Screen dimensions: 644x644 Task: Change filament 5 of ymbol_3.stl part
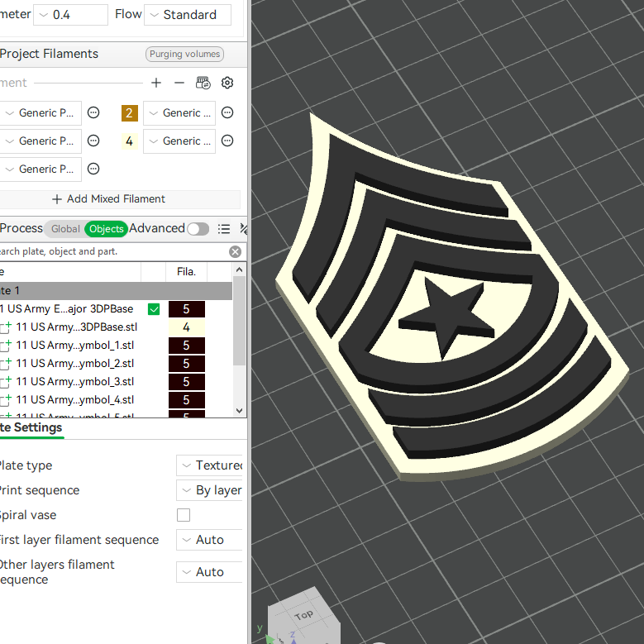coord(187,382)
